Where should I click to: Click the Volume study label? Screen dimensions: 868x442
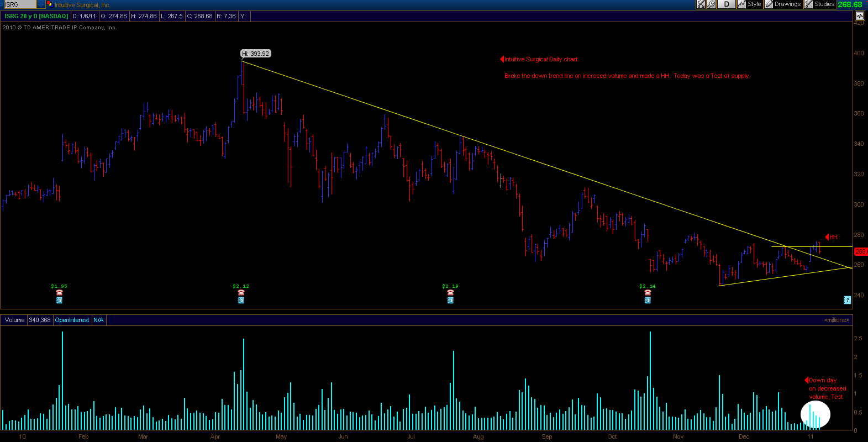pyautogui.click(x=15, y=320)
